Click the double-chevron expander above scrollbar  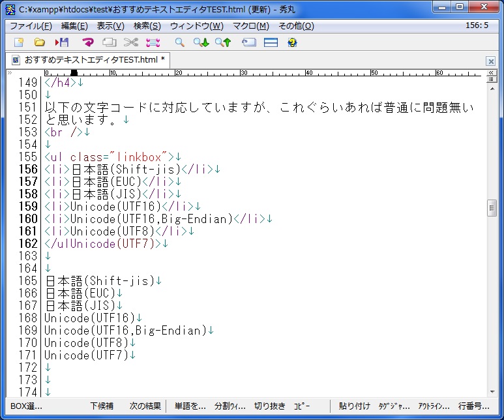click(491, 72)
